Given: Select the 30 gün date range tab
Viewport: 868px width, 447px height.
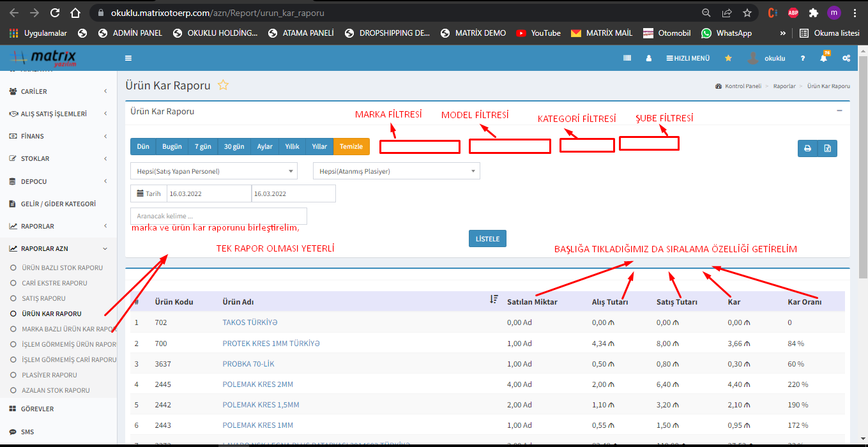Looking at the screenshot, I should 234,147.
